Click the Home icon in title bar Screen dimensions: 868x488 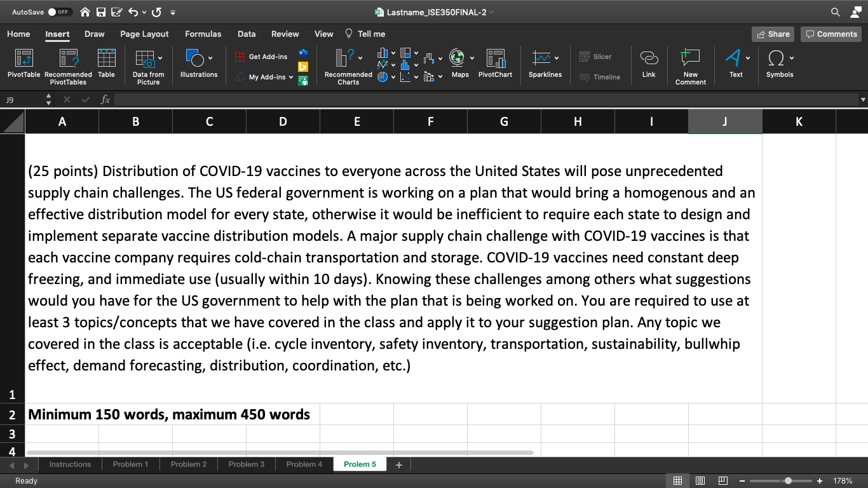[x=85, y=12]
